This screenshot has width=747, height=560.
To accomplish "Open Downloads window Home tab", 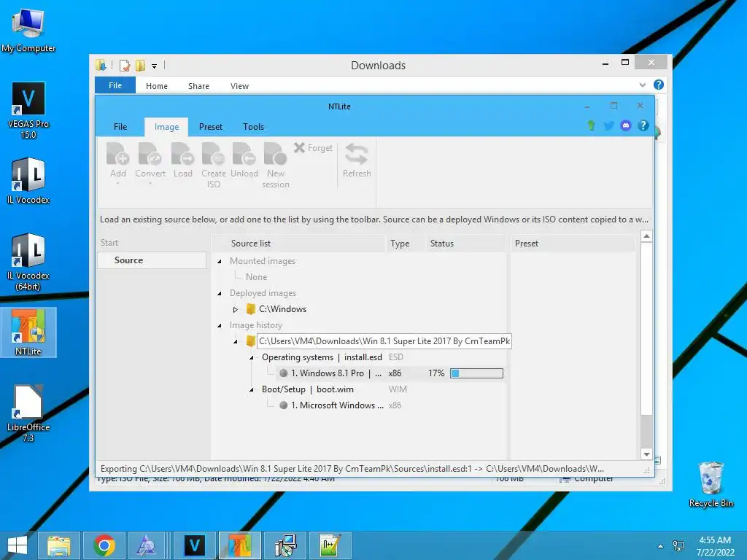I will 157,86.
